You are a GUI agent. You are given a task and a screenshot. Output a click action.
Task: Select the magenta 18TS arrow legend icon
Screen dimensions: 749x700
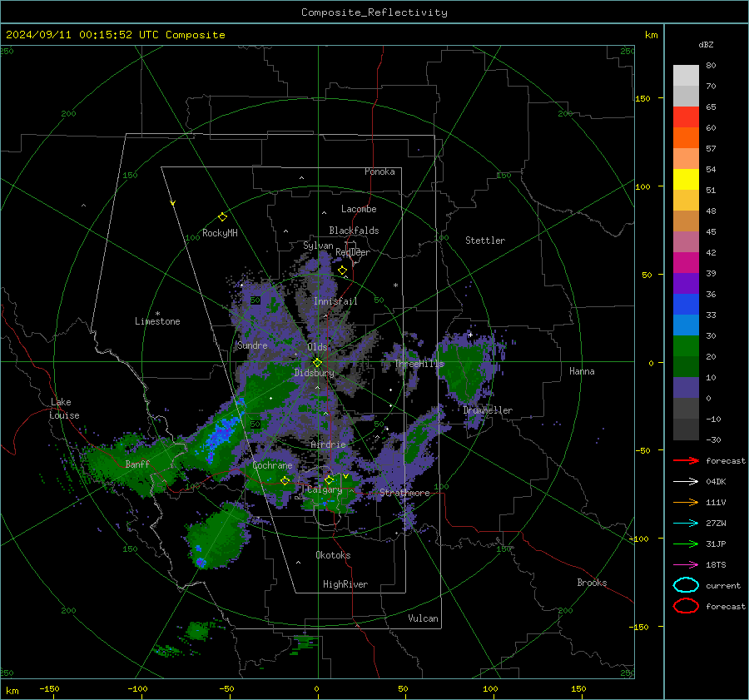tap(686, 565)
